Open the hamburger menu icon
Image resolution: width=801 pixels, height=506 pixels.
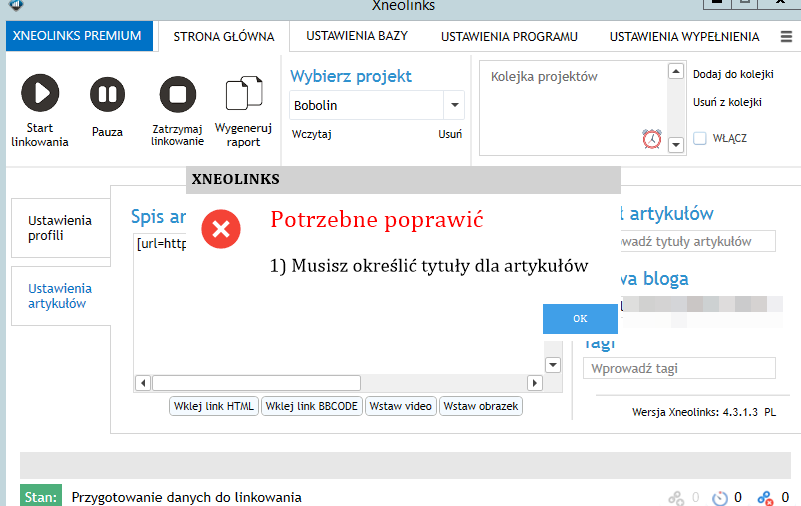click(x=785, y=37)
